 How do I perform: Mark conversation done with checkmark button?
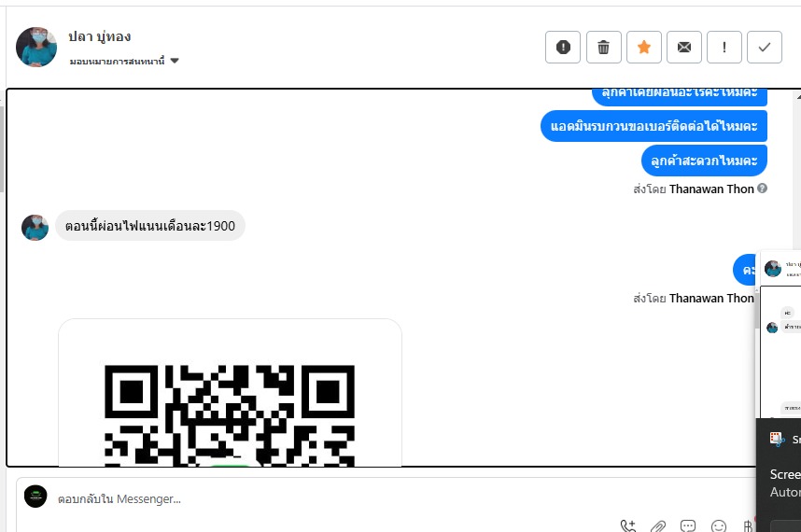(765, 47)
